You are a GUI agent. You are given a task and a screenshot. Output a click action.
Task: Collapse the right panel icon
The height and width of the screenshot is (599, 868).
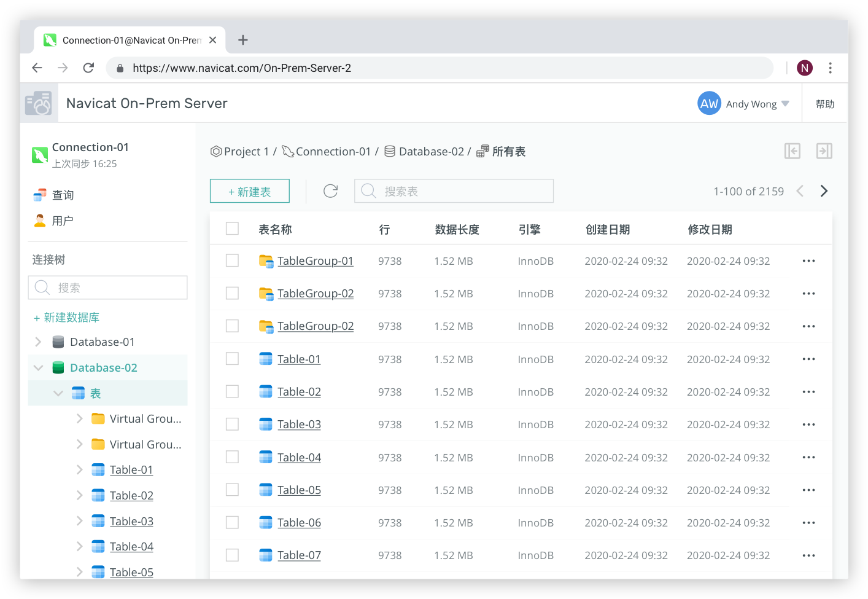824,151
